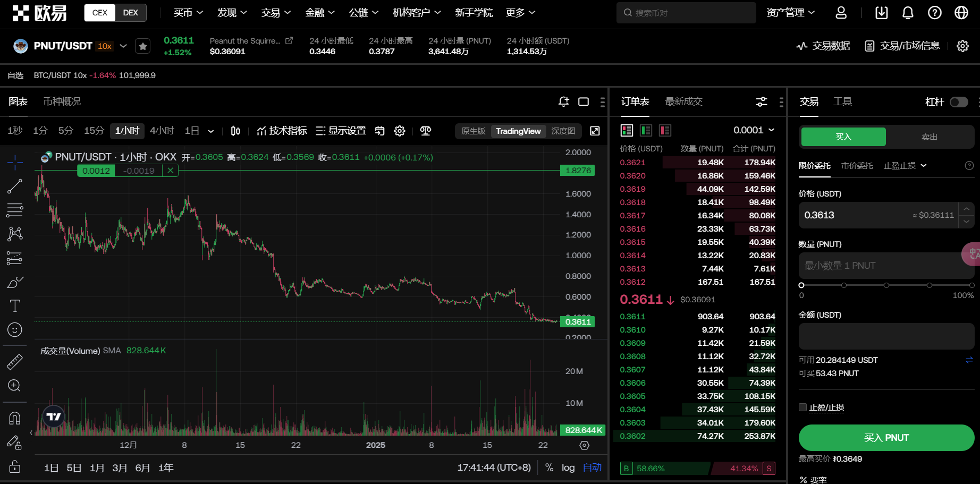Open the help question mark icon

(x=935, y=13)
